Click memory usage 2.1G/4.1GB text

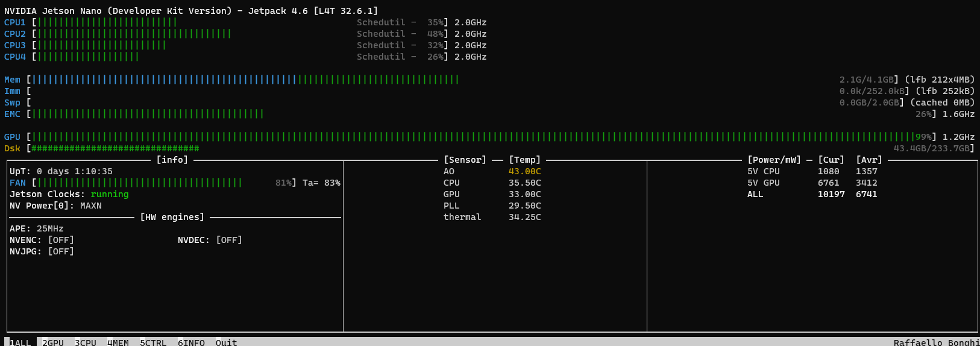click(867, 80)
